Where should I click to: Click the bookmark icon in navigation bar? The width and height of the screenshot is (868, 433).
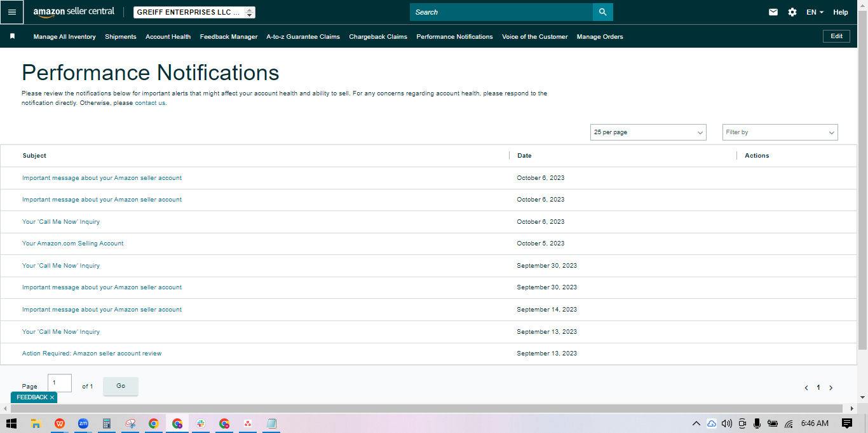12,36
